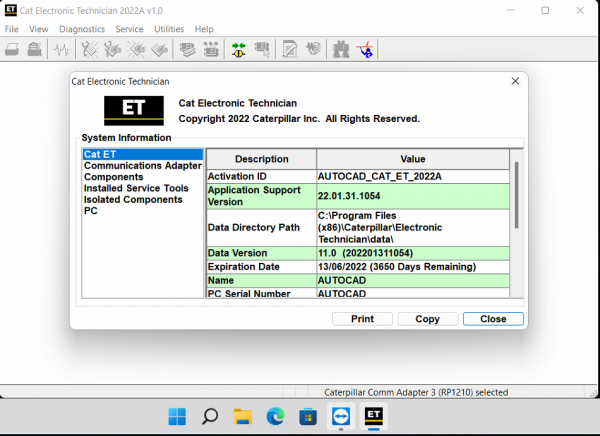Select Components in the list
Image resolution: width=600 pixels, height=436 pixels.
click(143, 177)
